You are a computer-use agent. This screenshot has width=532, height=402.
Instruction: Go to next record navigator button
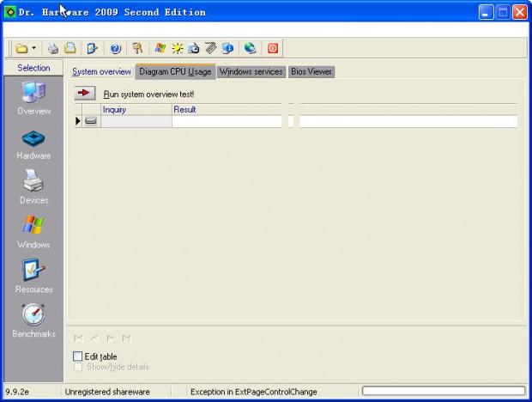pos(111,338)
